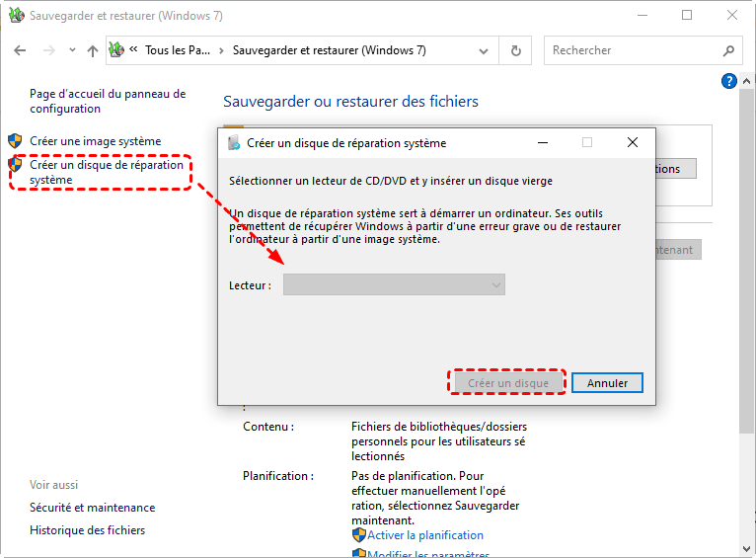Click the Contenu label text

(x=268, y=427)
